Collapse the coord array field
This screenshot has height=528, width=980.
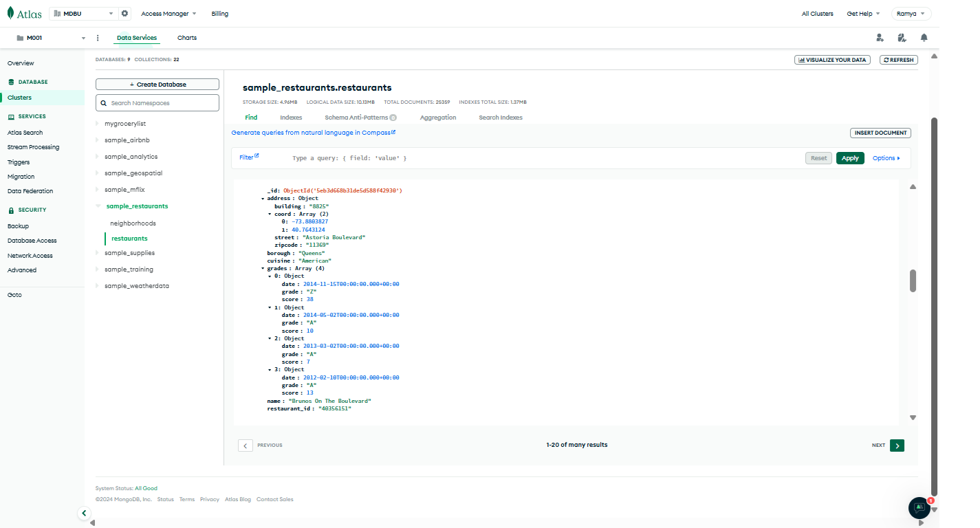click(x=270, y=214)
